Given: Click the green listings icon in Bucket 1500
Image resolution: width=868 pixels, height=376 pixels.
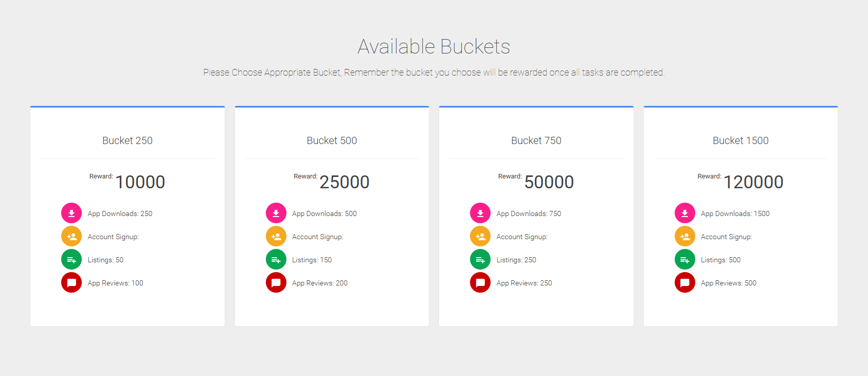Looking at the screenshot, I should click(x=685, y=260).
